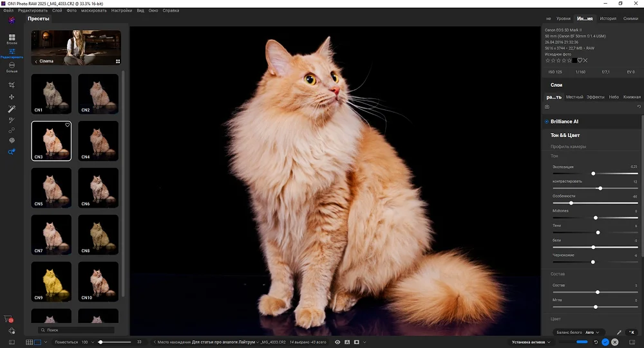Apply the CN9 yellow preset thumbnail

(x=52, y=281)
